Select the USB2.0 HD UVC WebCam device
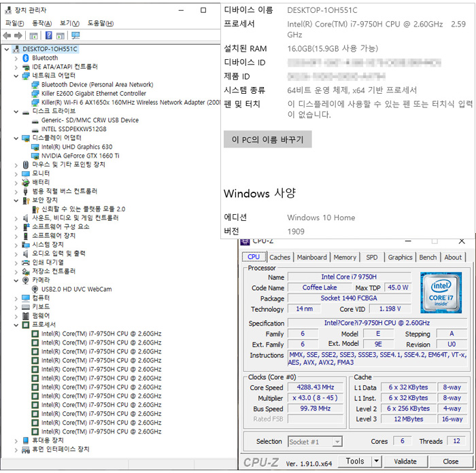Screen dimensions: 476x473 [x=76, y=289]
